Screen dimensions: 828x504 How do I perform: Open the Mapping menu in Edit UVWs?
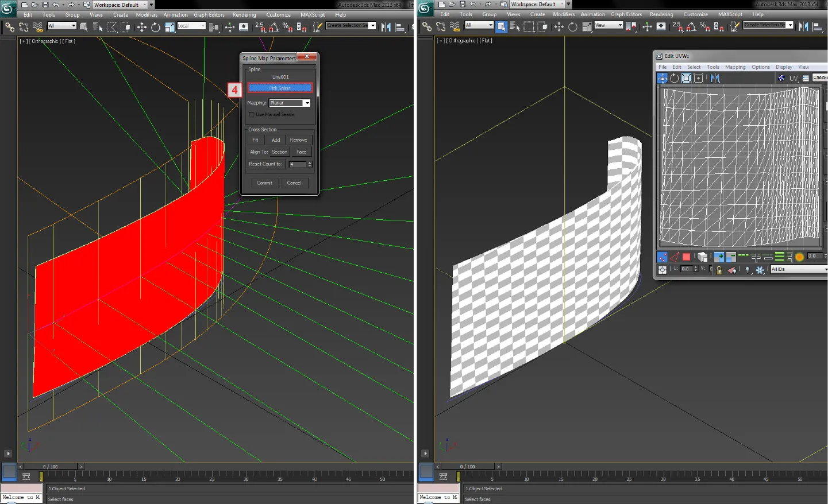[735, 67]
